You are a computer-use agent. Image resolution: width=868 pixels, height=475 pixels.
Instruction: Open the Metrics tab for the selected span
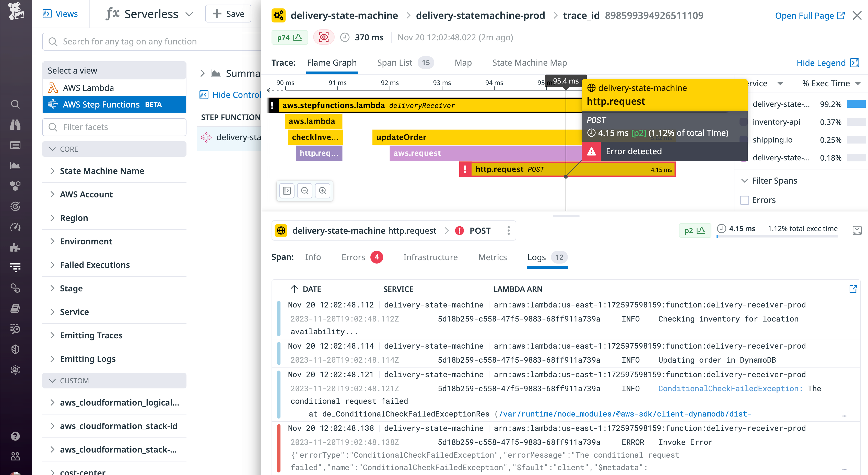pyautogui.click(x=493, y=257)
